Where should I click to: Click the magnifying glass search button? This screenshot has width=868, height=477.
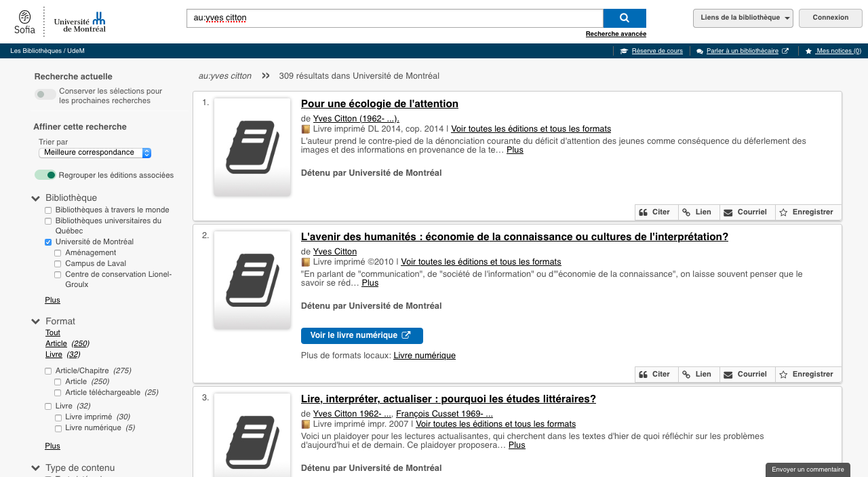click(624, 18)
